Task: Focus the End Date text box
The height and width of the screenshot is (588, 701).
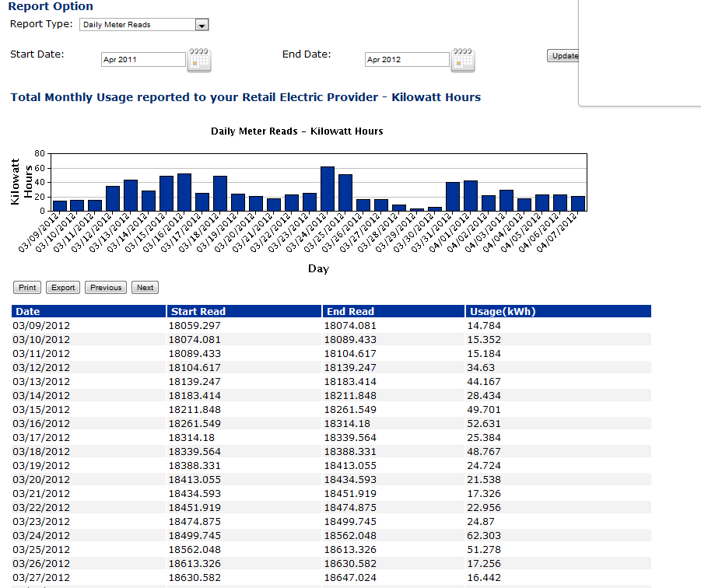Action: [x=406, y=60]
